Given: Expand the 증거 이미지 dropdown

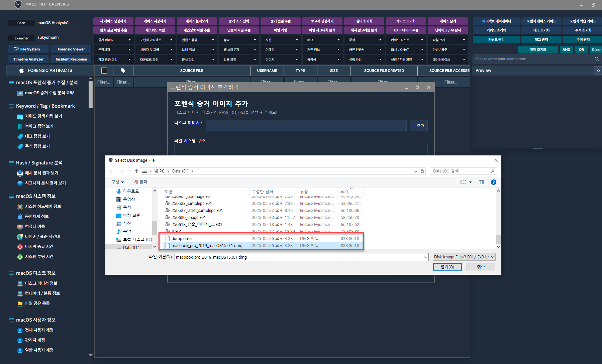Looking at the screenshot, I should 114,40.
